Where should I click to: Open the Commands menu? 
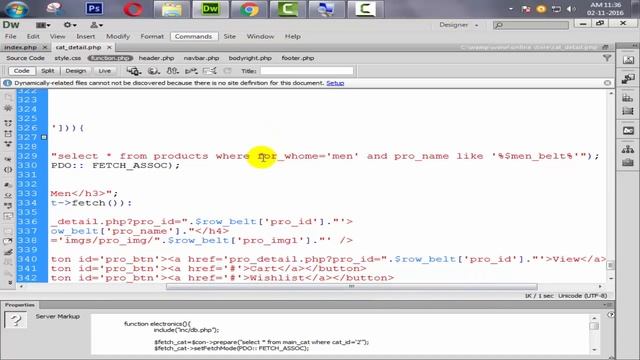click(x=193, y=36)
